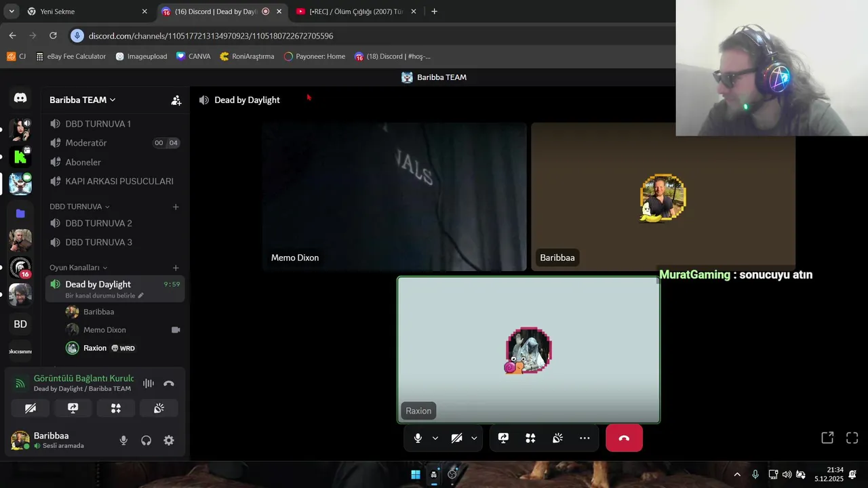
Task: Open soundboard in call controls bar
Action: (557, 438)
